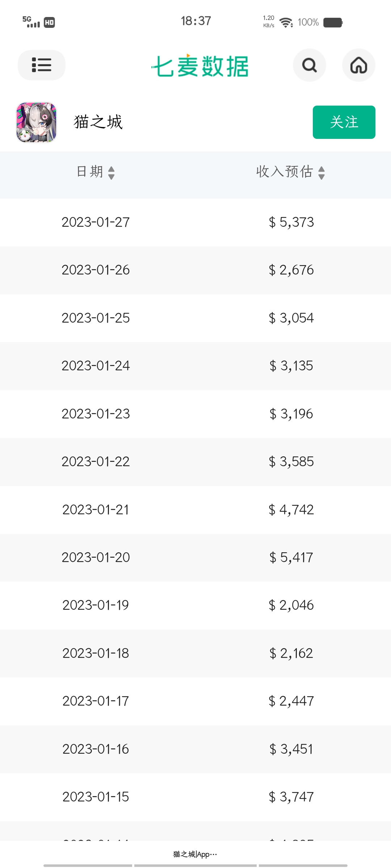Tap the middle bottom navigation bar segment
The height and width of the screenshot is (868, 391).
click(x=195, y=865)
